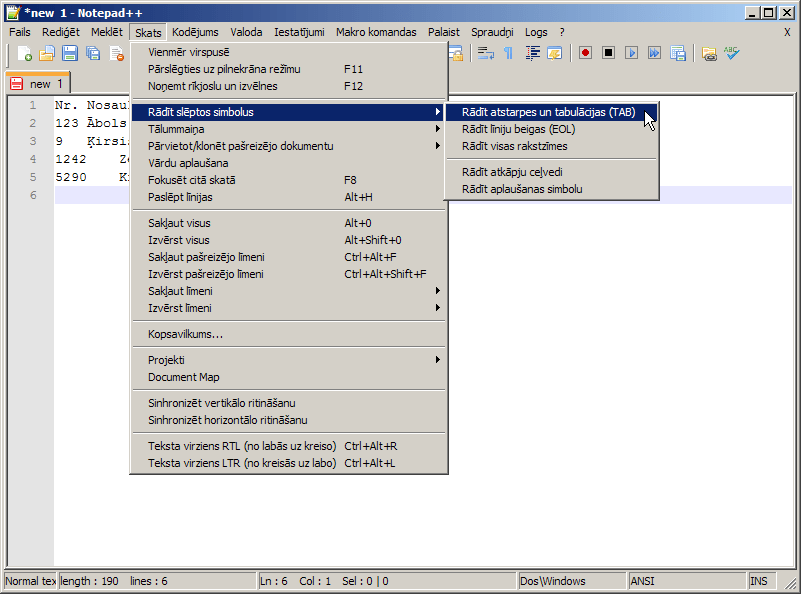Screen dimensions: 801x594
Task: Toggle Sinhronizēt horizontālo ritināšanu
Action: [289, 420]
